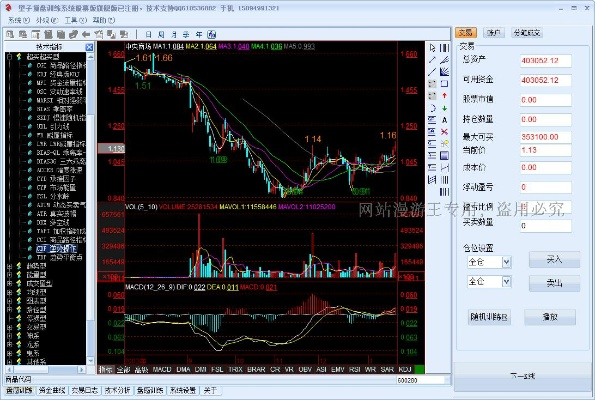Click the 卖出 sell button
Screen dimensions: 595x400
[x=554, y=283]
